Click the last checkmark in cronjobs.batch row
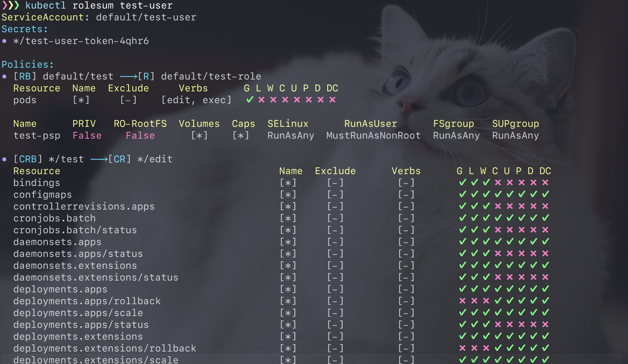 coord(545,218)
